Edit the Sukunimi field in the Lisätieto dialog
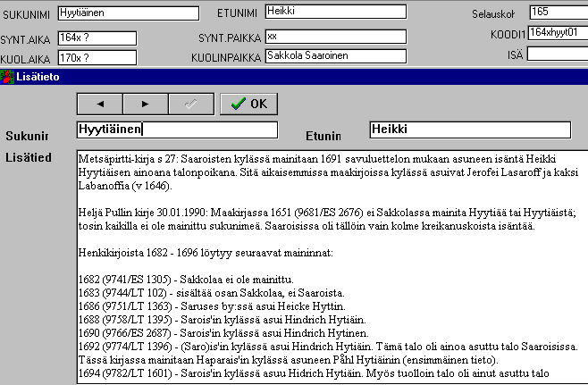This screenshot has width=588, height=385. [x=176, y=130]
